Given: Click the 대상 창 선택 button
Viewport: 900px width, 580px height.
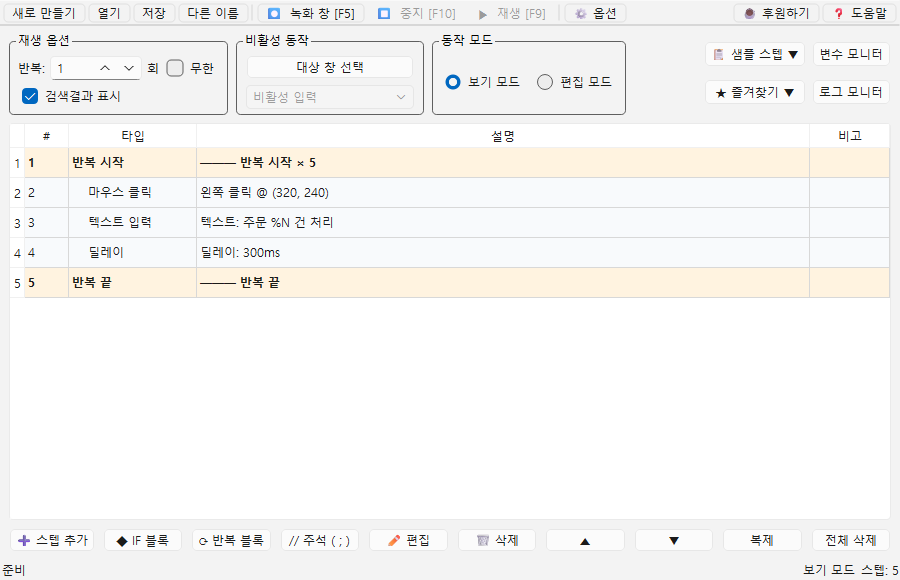Looking at the screenshot, I should tap(329, 67).
